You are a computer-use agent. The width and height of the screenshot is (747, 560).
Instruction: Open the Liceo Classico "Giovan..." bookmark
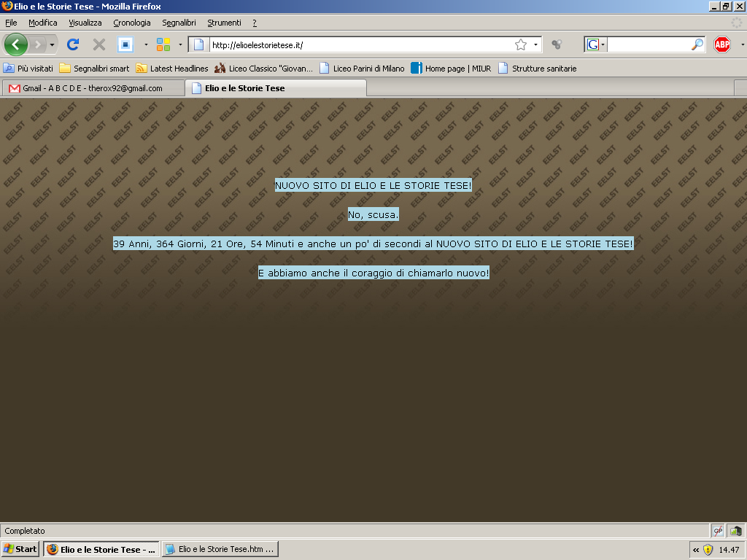(263, 68)
